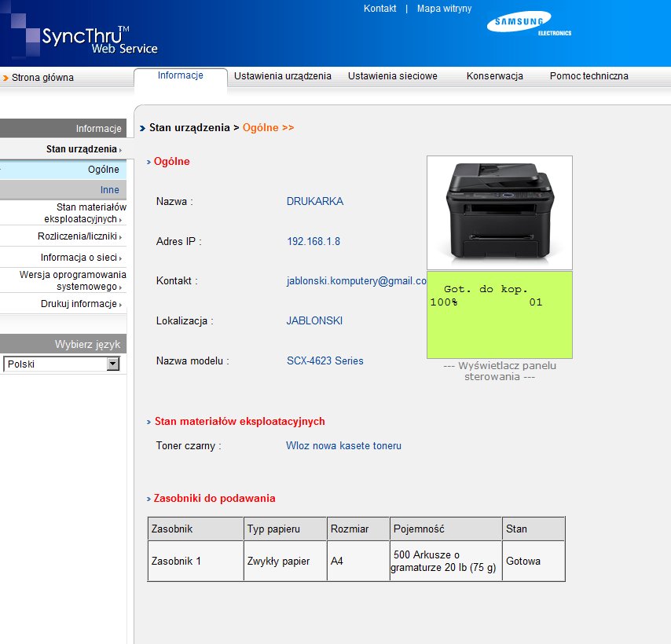The height and width of the screenshot is (644, 671).
Task: Open the Mapa witryny link
Action: pos(444,9)
